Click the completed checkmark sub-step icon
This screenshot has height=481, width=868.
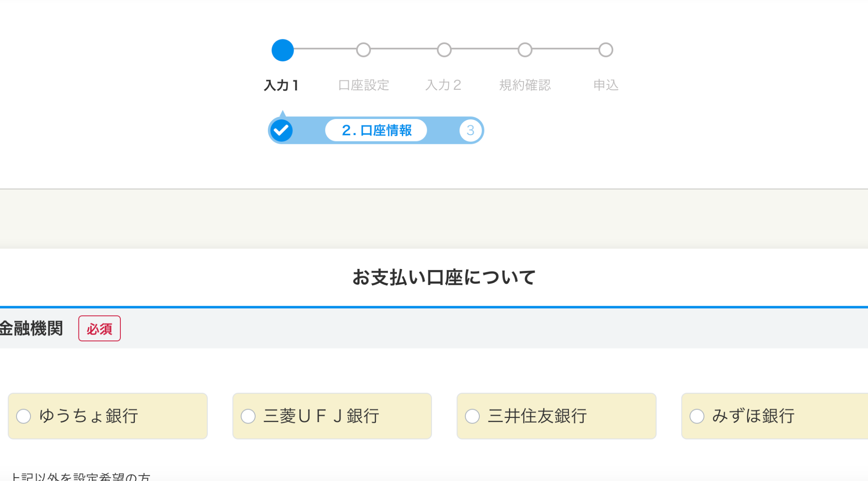[x=281, y=130]
